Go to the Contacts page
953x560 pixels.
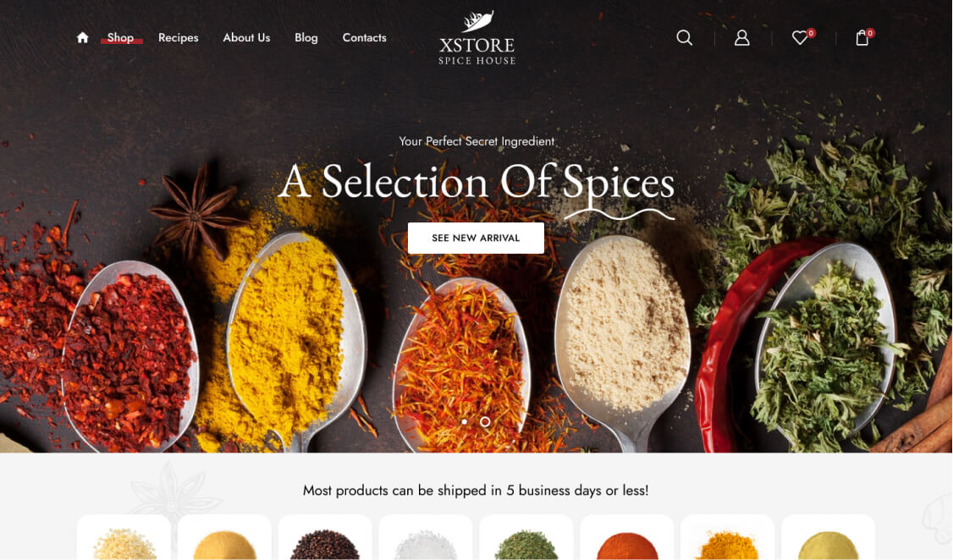pyautogui.click(x=364, y=38)
